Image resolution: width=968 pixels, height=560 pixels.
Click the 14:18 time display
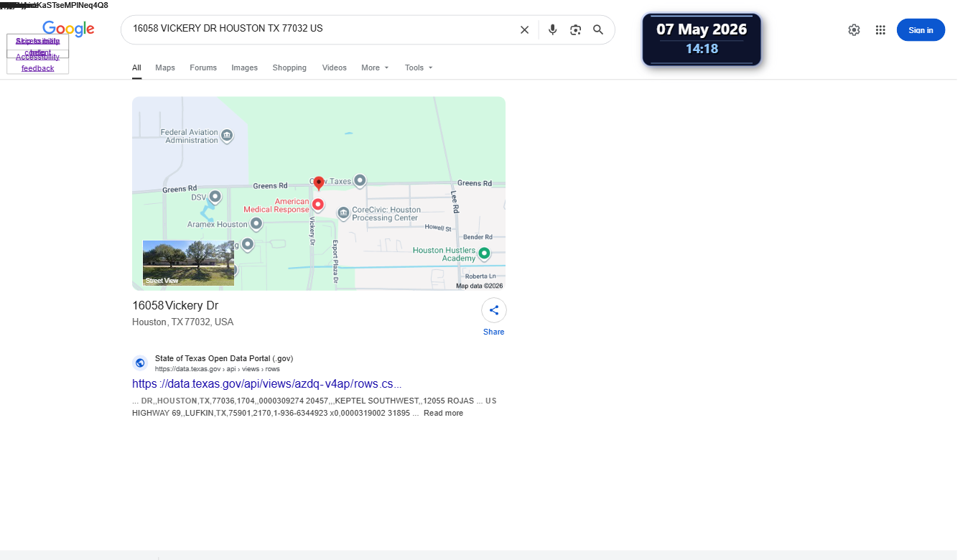click(x=702, y=49)
